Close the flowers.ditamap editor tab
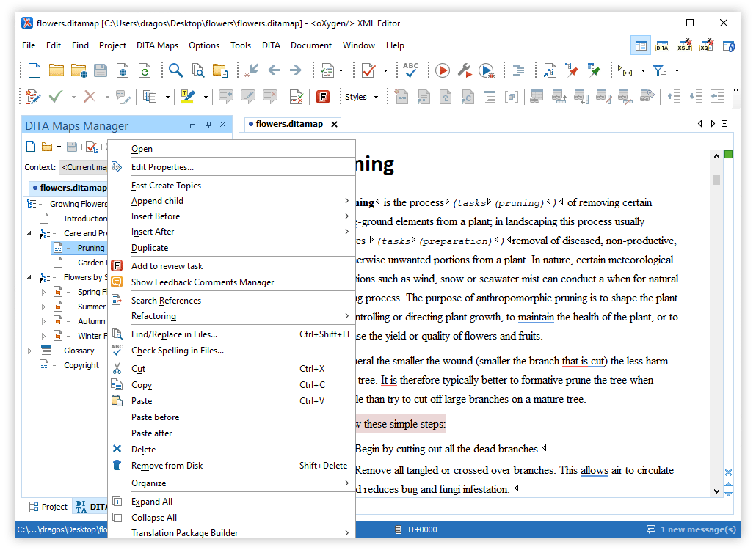The image size is (756, 550). click(334, 124)
